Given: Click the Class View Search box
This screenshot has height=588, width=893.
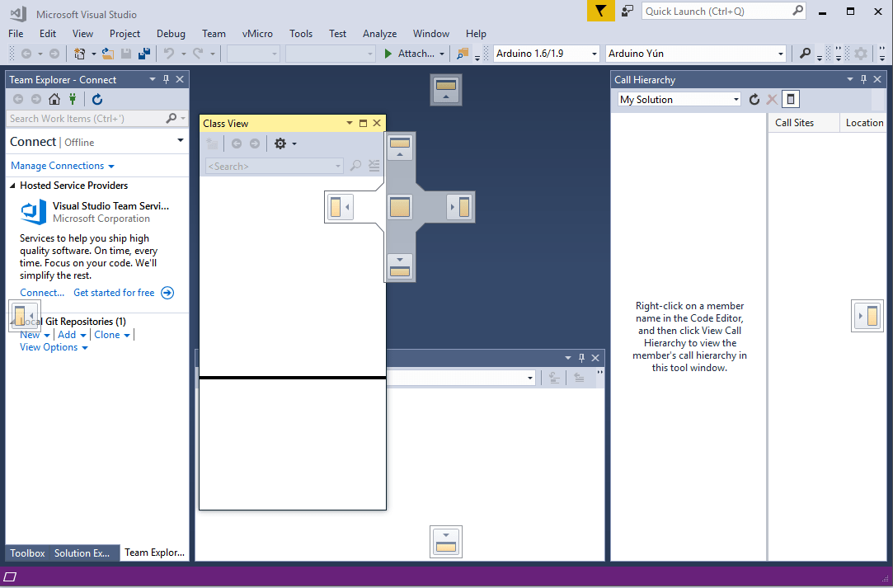Looking at the screenshot, I should [x=274, y=167].
